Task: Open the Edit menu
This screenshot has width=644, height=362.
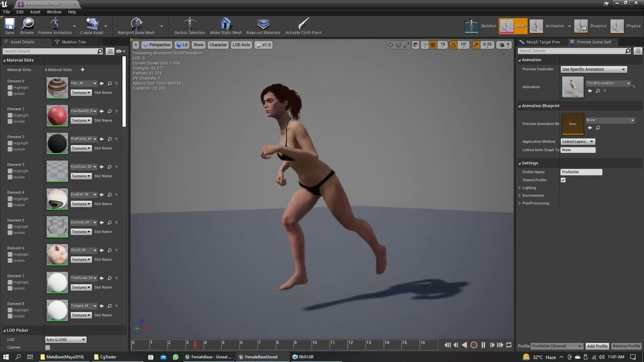Action: pyautogui.click(x=20, y=12)
